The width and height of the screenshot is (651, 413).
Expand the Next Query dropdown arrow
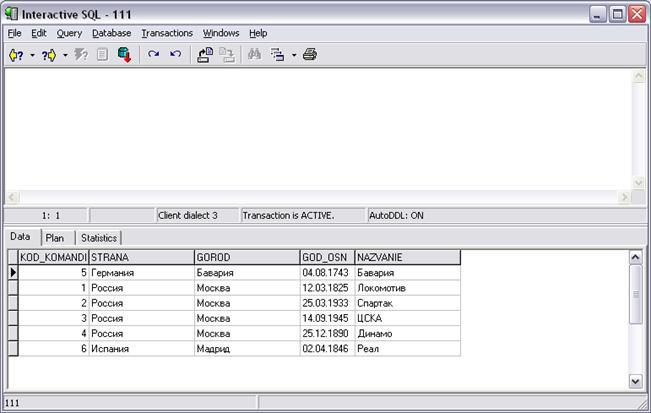[65, 55]
